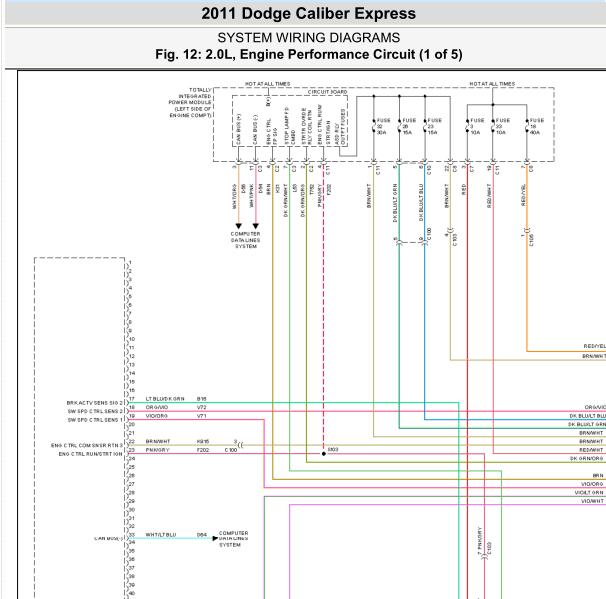
Task: Click the "FUSE 3 10A" label
Action: (x=477, y=126)
